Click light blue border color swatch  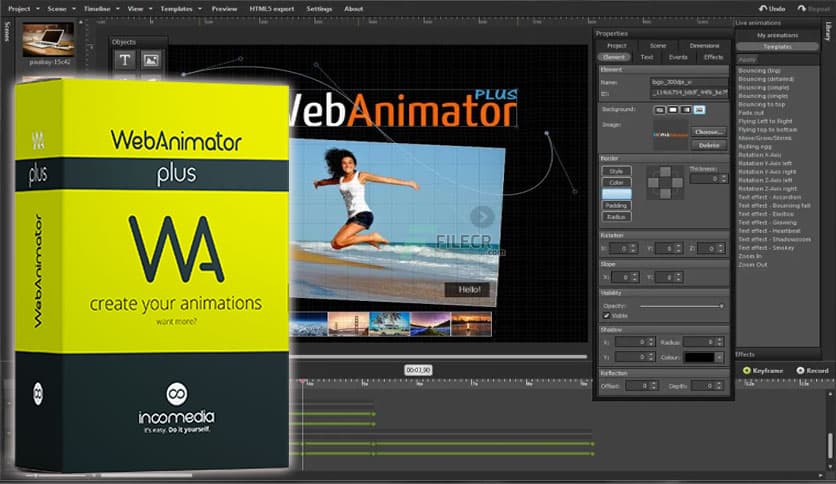(616, 194)
